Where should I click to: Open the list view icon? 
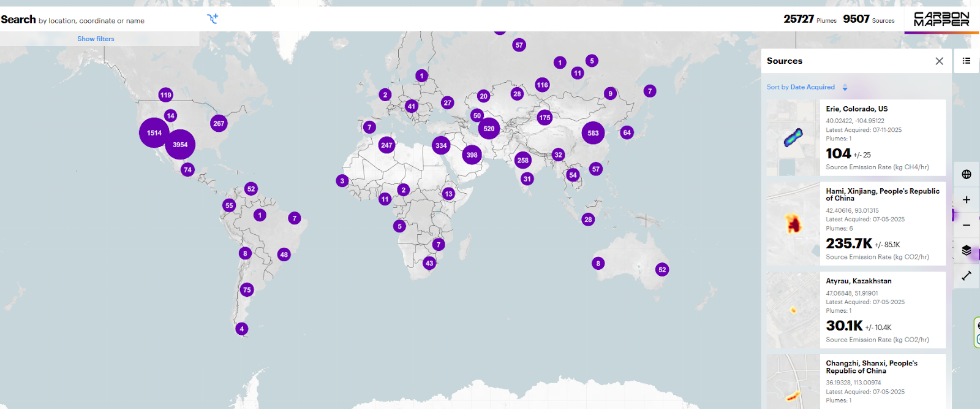point(967,61)
